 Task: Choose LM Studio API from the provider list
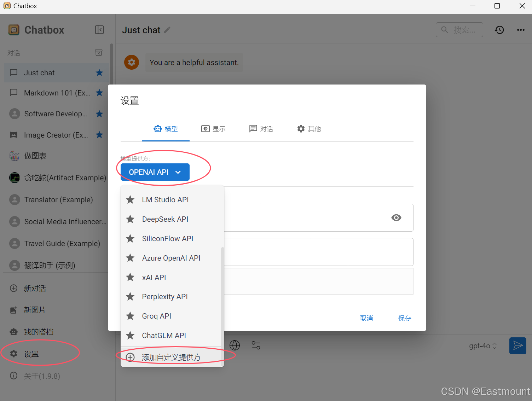point(170,200)
